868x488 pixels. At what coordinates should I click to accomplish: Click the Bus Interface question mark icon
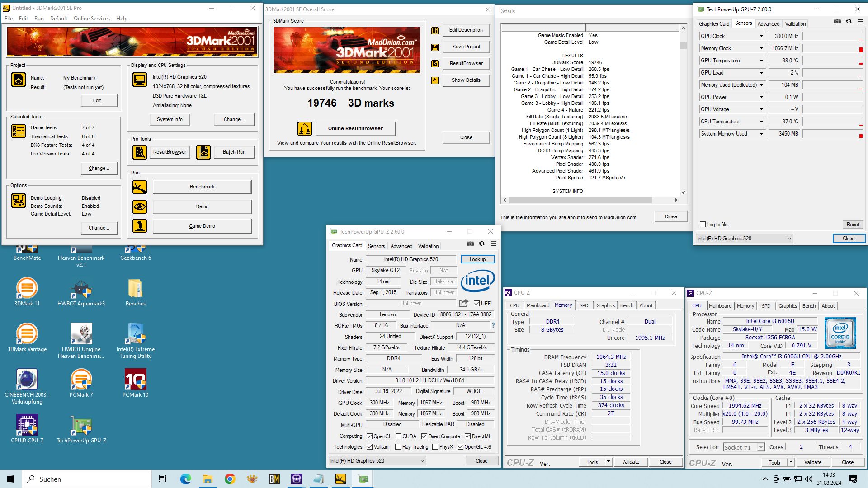point(493,325)
